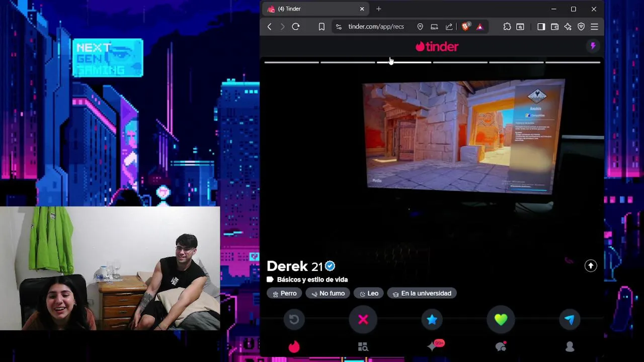Select the (4) Tinder browser tab
The height and width of the screenshot is (362, 644).
click(x=315, y=9)
